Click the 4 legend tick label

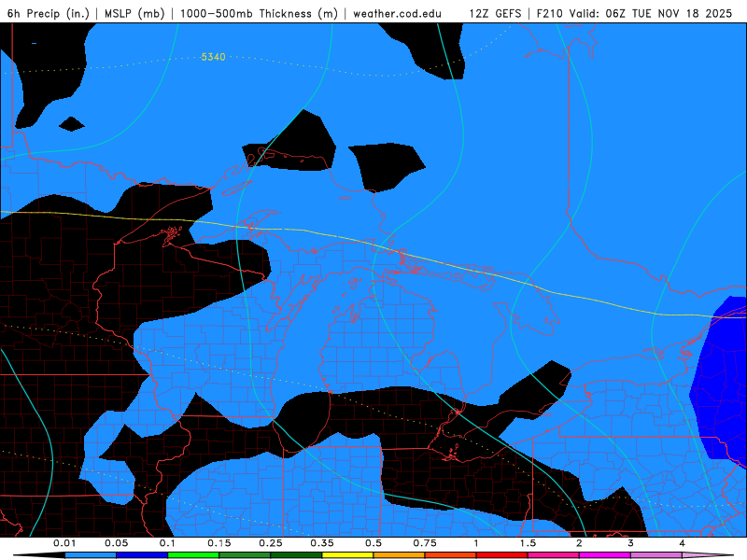[682, 543]
